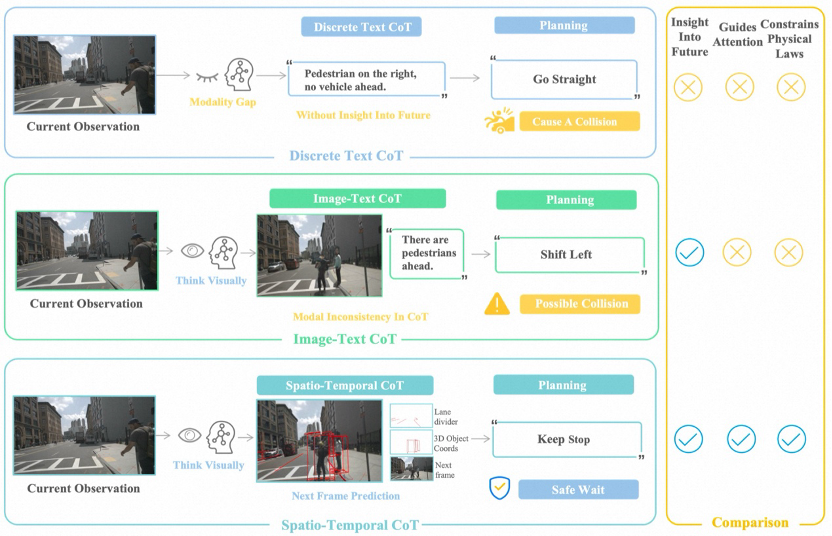The image size is (832, 536).
Task: Click the Possible Collision label
Action: 580,304
